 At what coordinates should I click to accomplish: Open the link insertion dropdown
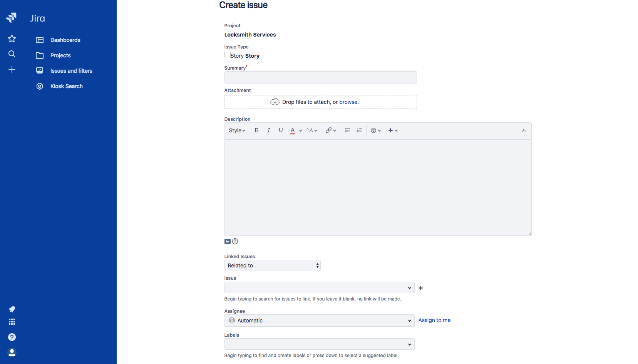pos(331,130)
